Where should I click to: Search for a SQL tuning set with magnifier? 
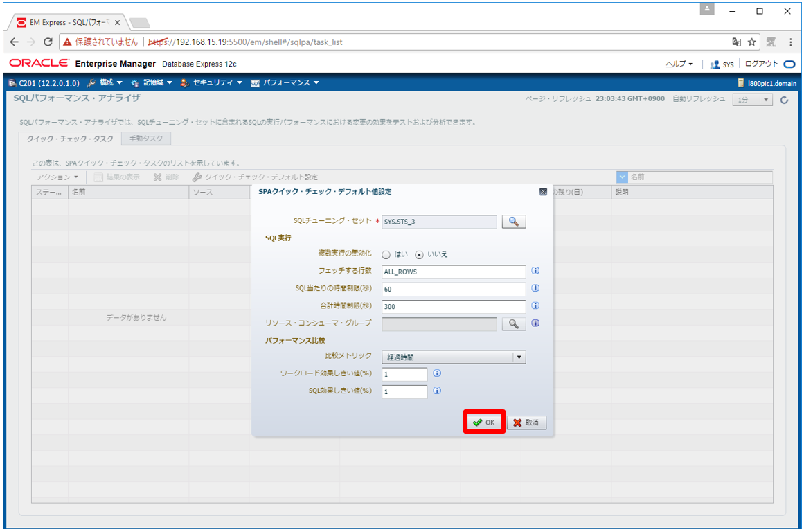(514, 222)
